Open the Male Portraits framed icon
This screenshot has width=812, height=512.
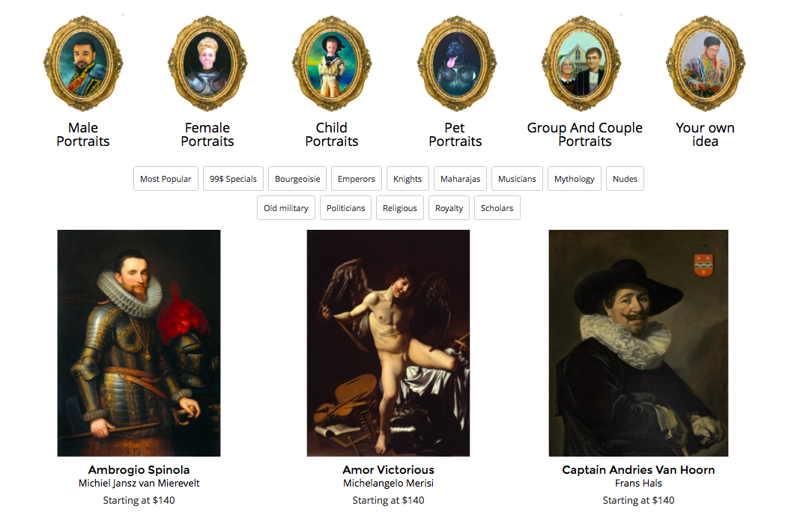83,64
